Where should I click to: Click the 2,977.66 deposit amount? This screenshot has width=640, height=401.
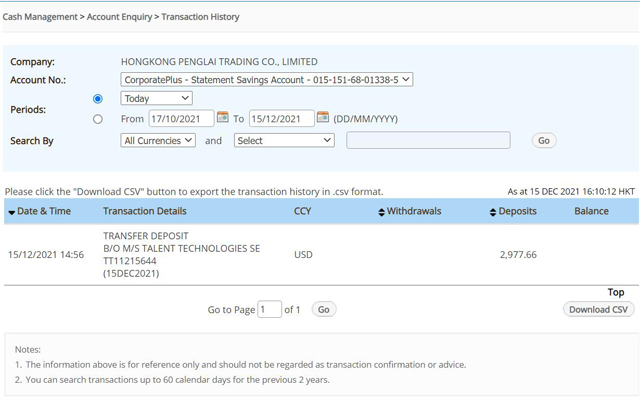pyautogui.click(x=518, y=255)
